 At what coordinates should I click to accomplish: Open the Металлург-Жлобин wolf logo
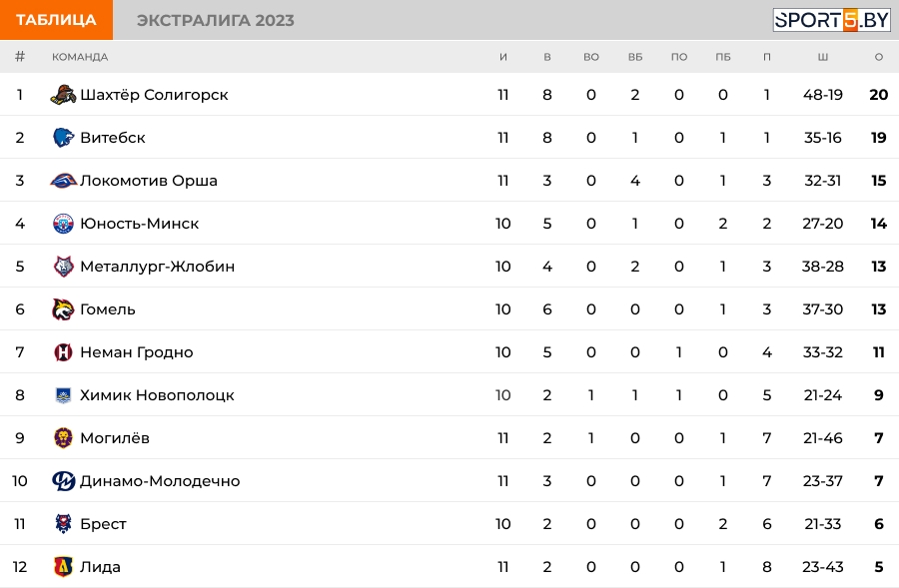click(63, 267)
